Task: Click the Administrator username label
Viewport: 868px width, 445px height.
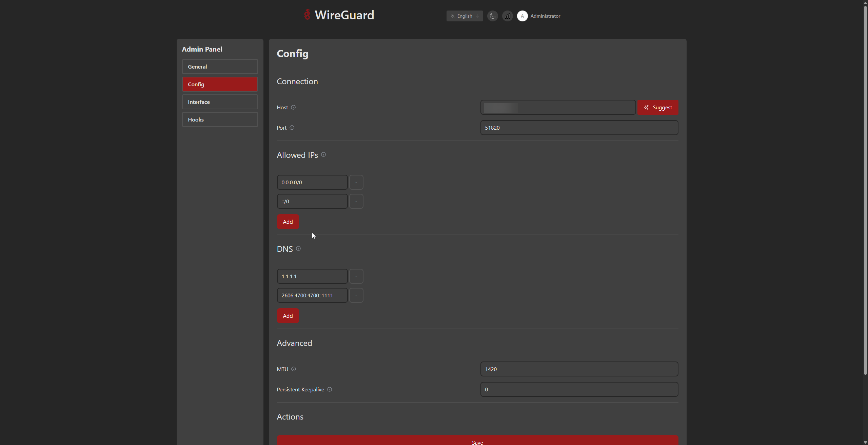Action: coord(545,16)
